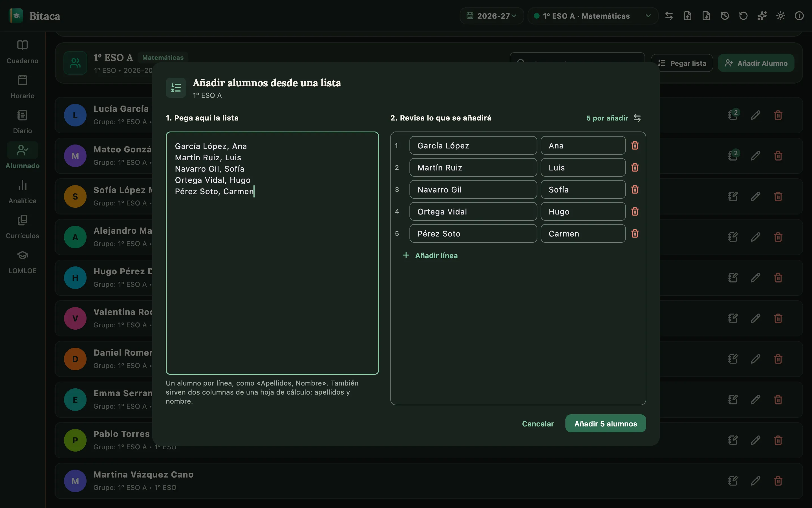Viewport: 812px width, 508px height.
Task: Open the sparkles assistant icon
Action: pyautogui.click(x=762, y=16)
